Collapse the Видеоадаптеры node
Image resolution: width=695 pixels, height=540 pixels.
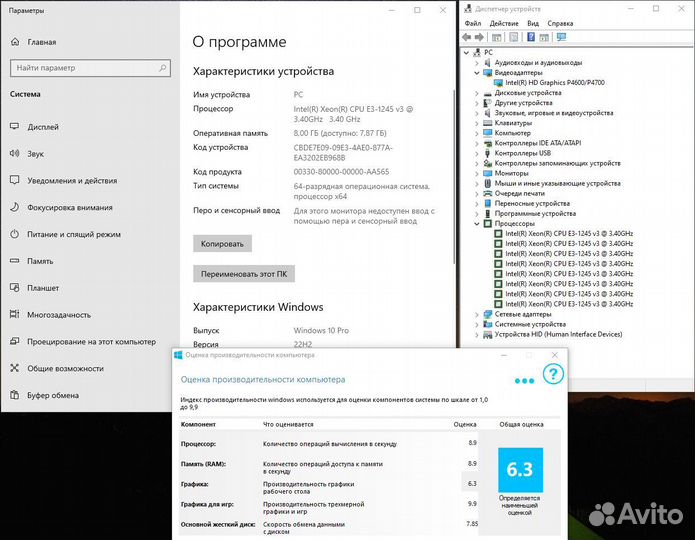477,73
